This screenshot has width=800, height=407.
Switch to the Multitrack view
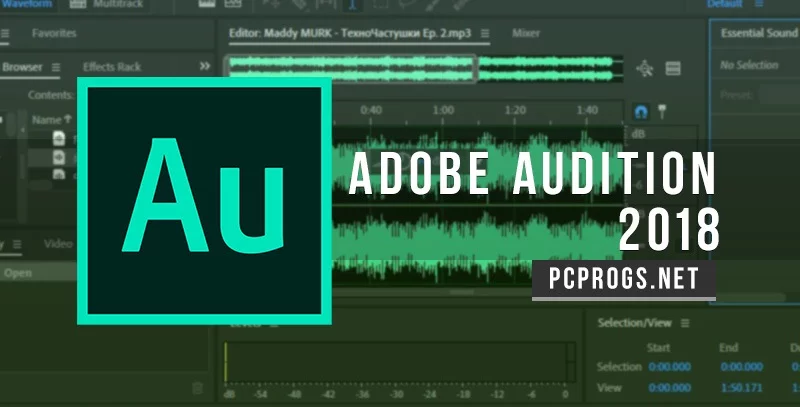click(x=111, y=4)
